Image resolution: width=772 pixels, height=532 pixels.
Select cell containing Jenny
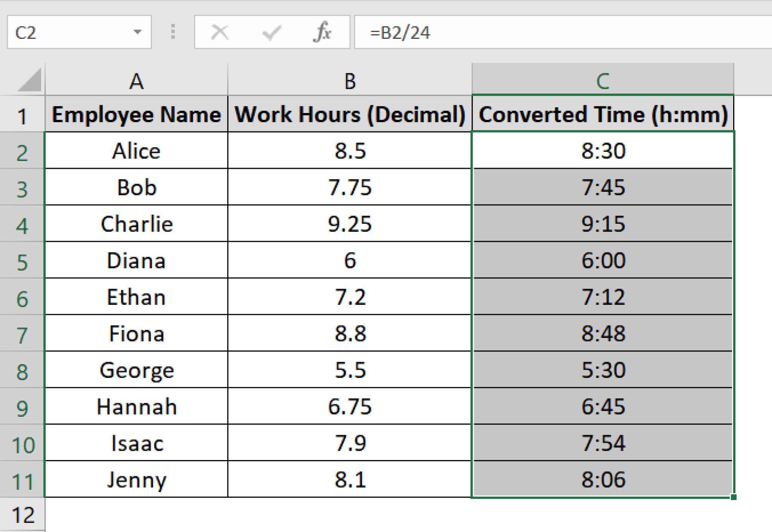pyautogui.click(x=136, y=479)
